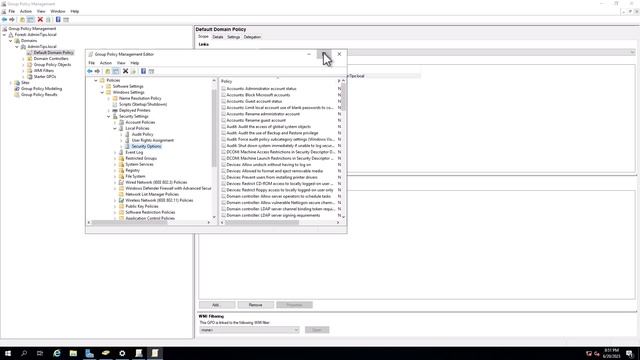Select 'Accounts: Guest account status' policy
Screen dimensions: 640x360
(254, 101)
